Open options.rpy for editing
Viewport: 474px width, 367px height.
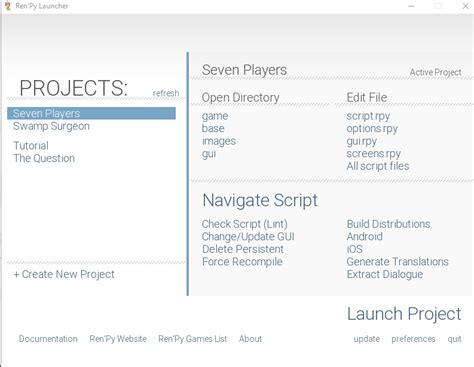pos(372,129)
